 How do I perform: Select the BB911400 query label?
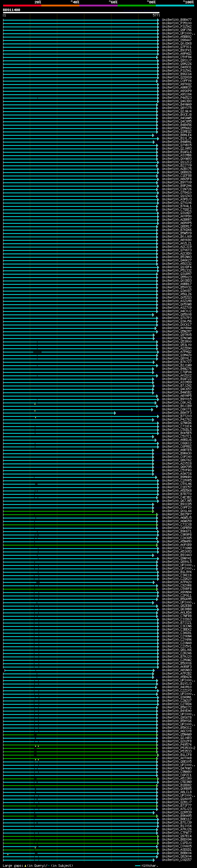click(11, 10)
